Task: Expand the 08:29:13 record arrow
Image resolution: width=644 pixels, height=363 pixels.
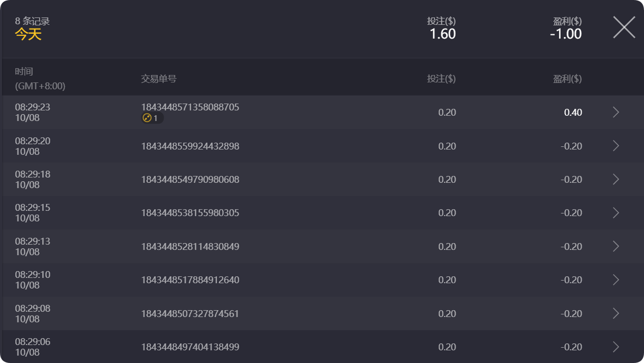Action: (615, 246)
